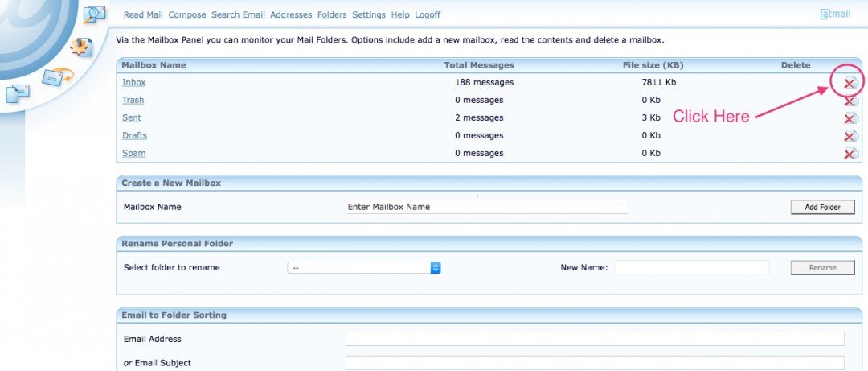The image size is (868, 371).
Task: Open Settings in top navigation
Action: click(x=369, y=15)
